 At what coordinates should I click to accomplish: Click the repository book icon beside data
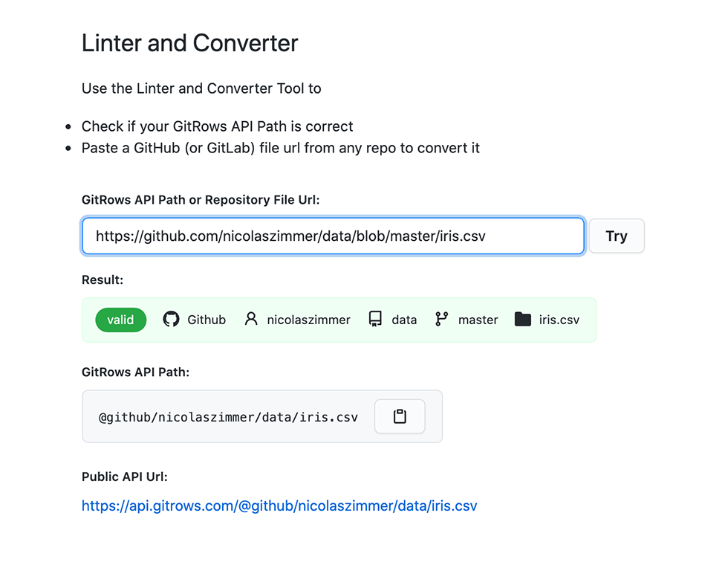pos(375,319)
